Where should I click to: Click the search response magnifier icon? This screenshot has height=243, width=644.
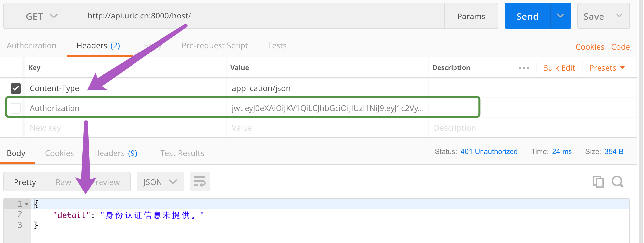coord(617,181)
